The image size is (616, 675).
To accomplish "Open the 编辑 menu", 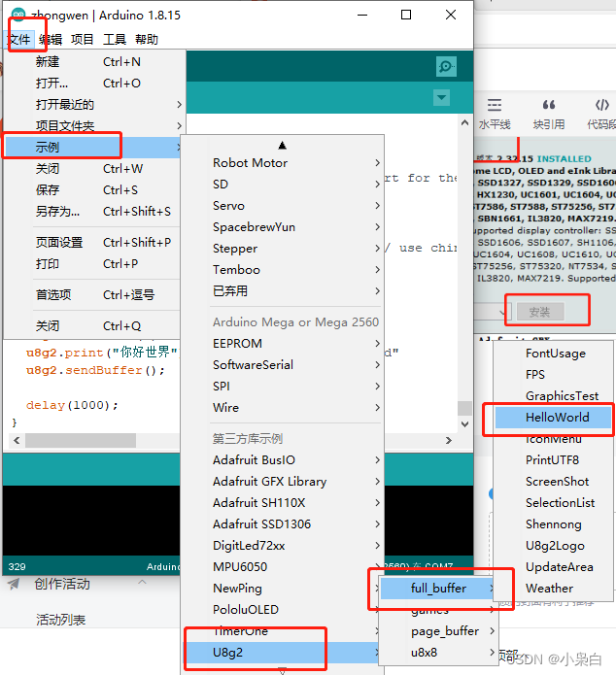I will click(51, 40).
